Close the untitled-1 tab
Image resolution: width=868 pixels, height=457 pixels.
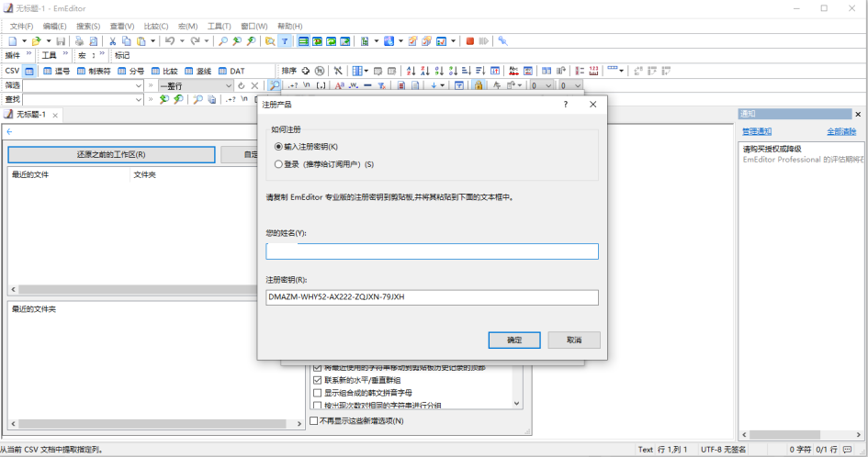tap(55, 115)
